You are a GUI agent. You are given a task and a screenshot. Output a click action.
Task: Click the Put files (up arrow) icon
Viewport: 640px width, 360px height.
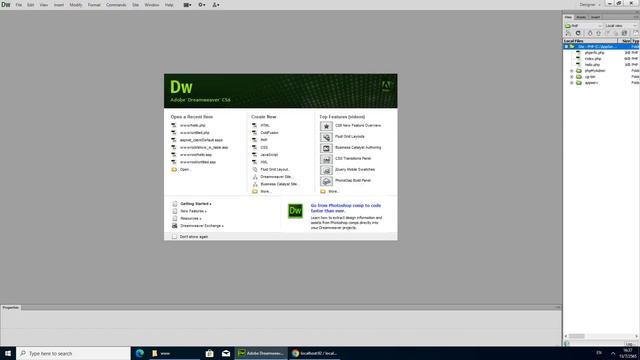pos(598,33)
